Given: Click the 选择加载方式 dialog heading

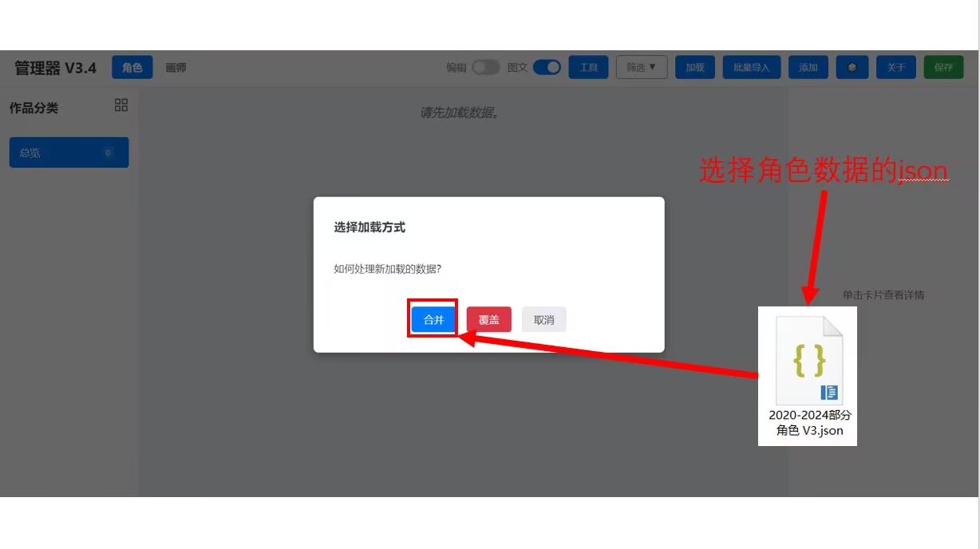Looking at the screenshot, I should pos(369,227).
